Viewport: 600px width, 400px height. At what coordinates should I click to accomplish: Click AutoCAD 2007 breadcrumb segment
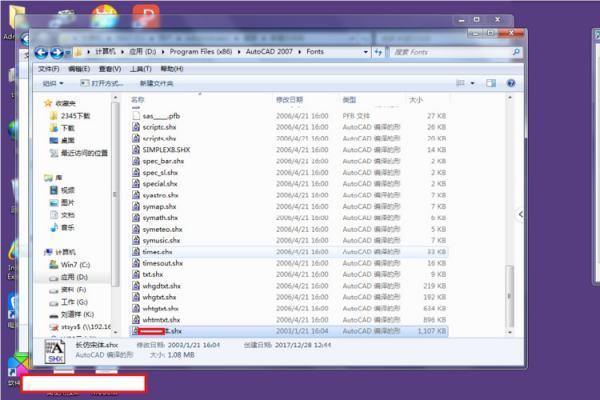[x=269, y=52]
